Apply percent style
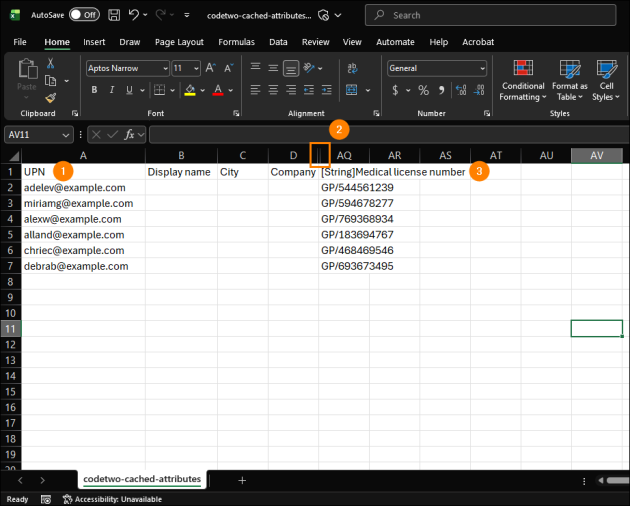630x506 pixels. (423, 90)
